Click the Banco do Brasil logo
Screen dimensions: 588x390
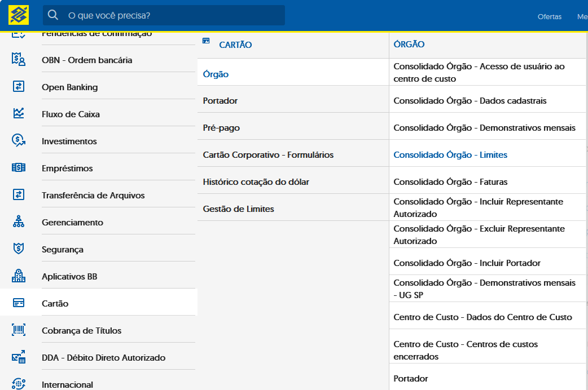[19, 15]
